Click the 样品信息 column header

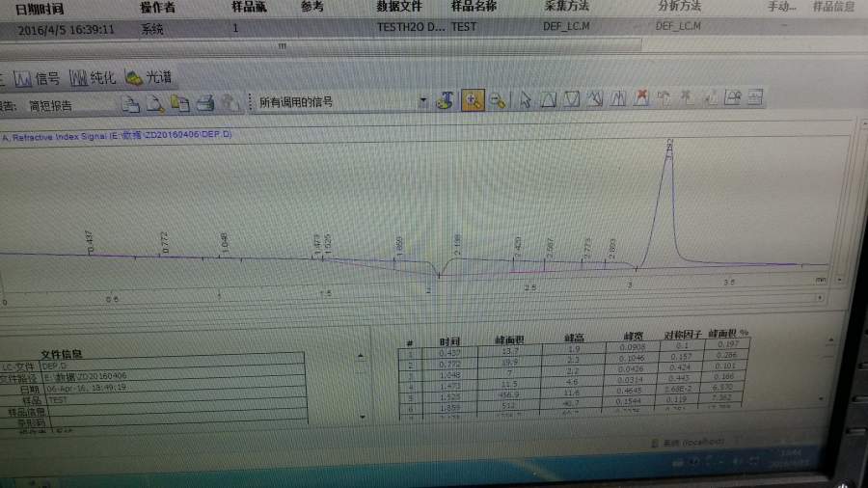coord(833,7)
